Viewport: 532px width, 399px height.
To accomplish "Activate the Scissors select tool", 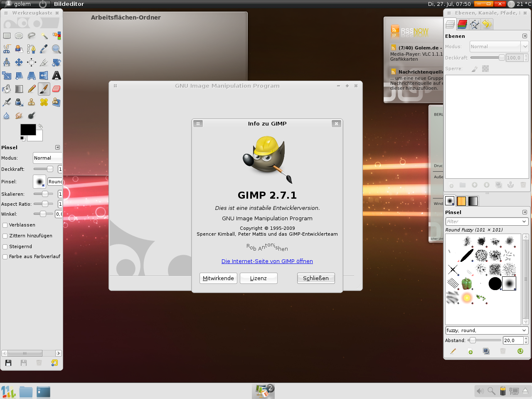I will tap(7, 49).
